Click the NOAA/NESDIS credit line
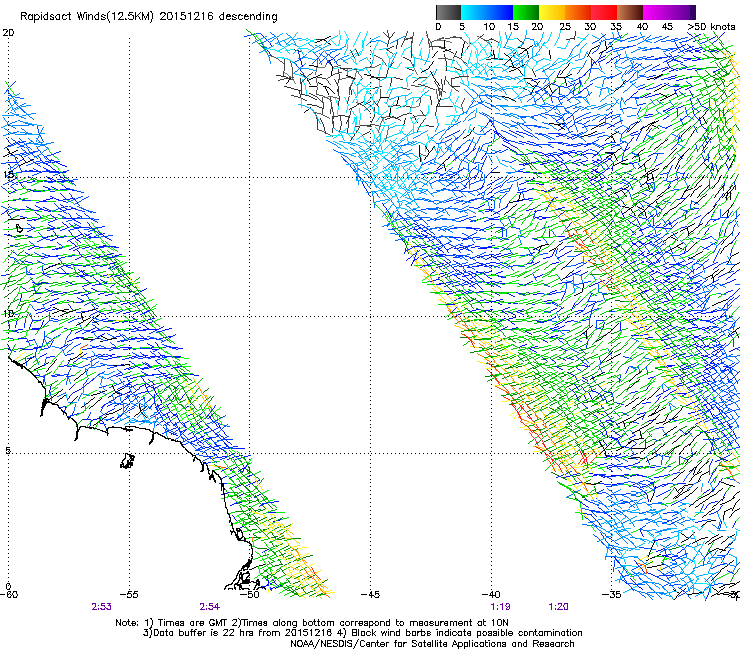Image resolution: width=740 pixels, height=650 pixels. click(x=432, y=644)
